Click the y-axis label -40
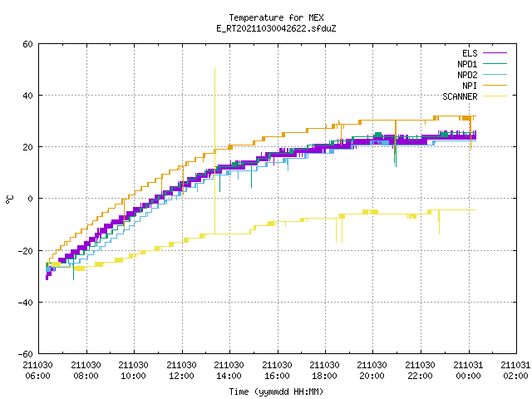The image size is (532, 399). click(x=26, y=303)
